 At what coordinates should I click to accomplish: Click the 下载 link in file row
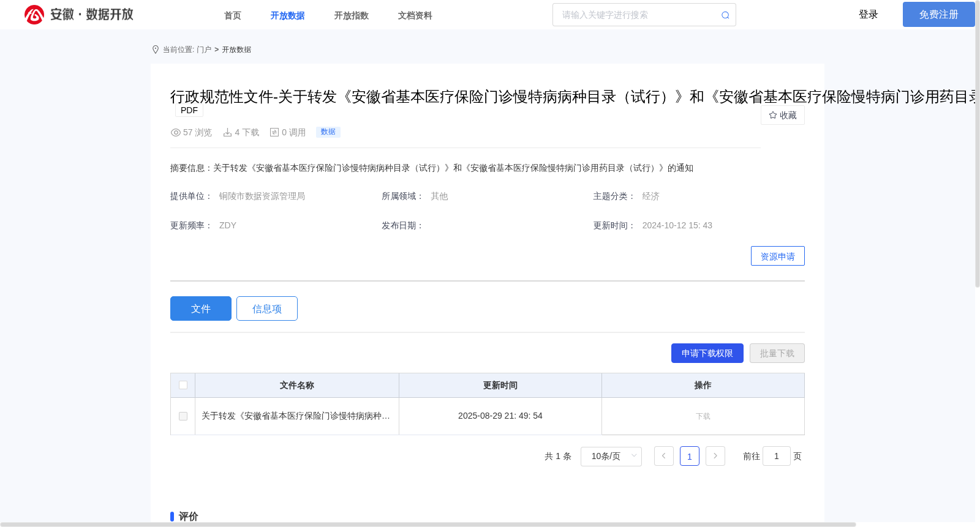pyautogui.click(x=703, y=416)
